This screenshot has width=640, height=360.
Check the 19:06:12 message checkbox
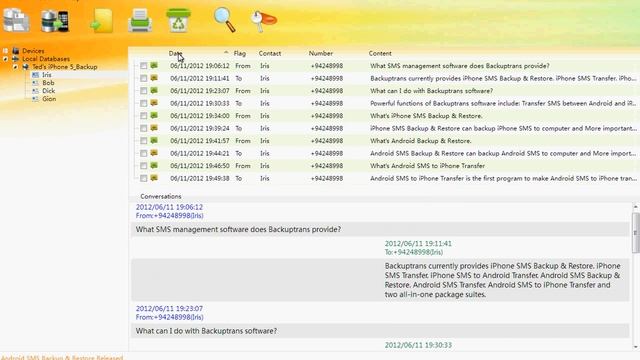click(144, 66)
